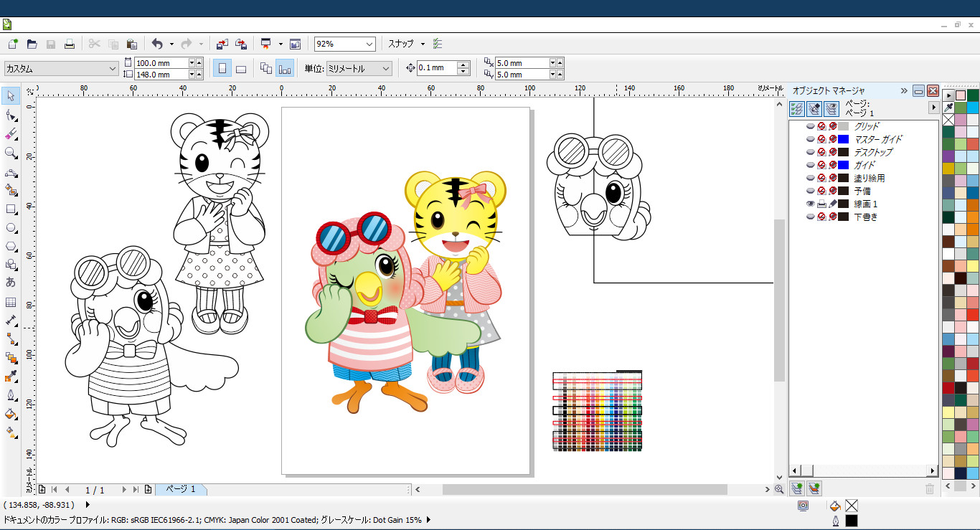Viewport: 980px width, 530px height.
Task: Set landscape page orientation
Action: coord(241,69)
